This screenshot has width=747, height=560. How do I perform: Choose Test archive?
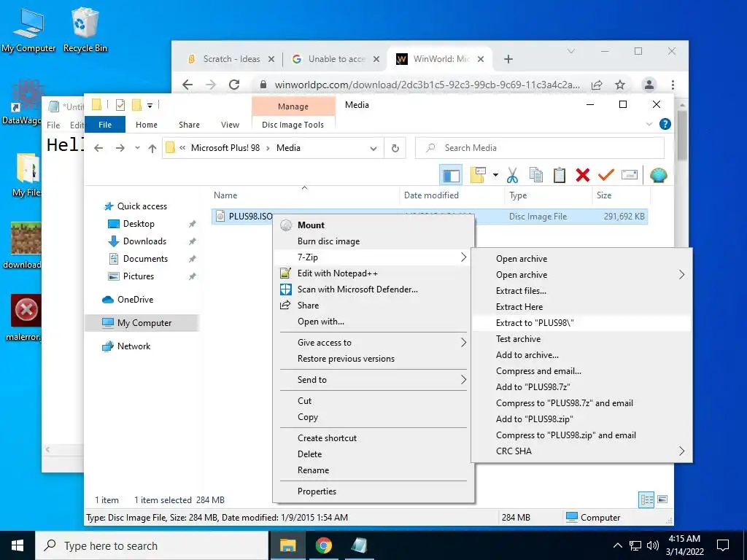pos(581,339)
